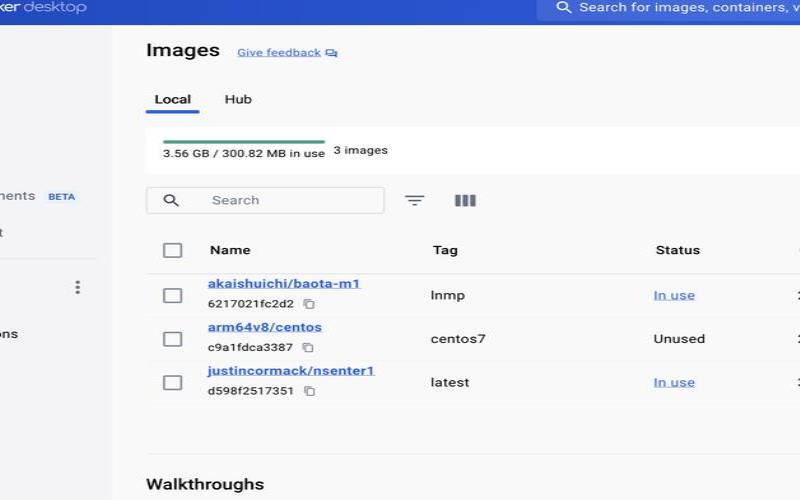The width and height of the screenshot is (800, 500).
Task: Open the sidebar three-dot menu
Action: 77,287
